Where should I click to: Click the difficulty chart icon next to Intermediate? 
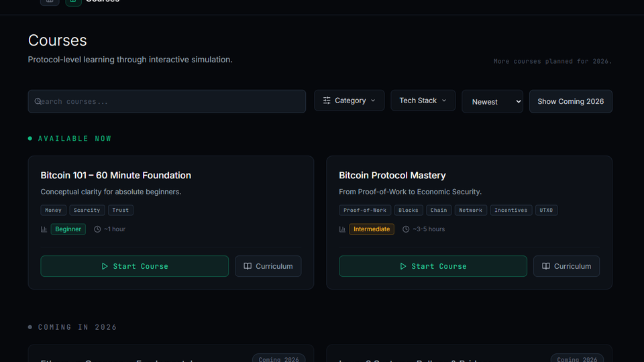pyautogui.click(x=342, y=229)
